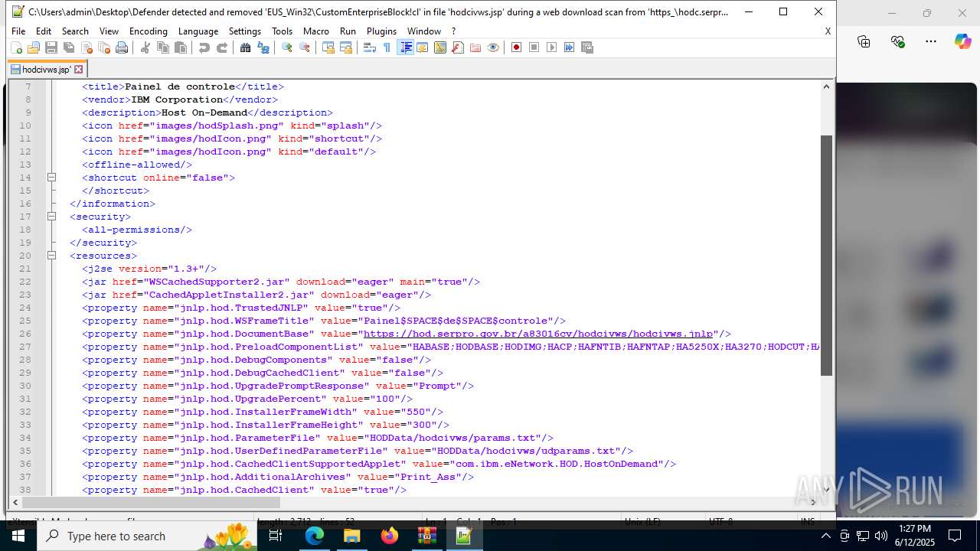This screenshot has height=551, width=980.
Task: Click the vertical scrollbar thumb in editor
Action: point(826,256)
